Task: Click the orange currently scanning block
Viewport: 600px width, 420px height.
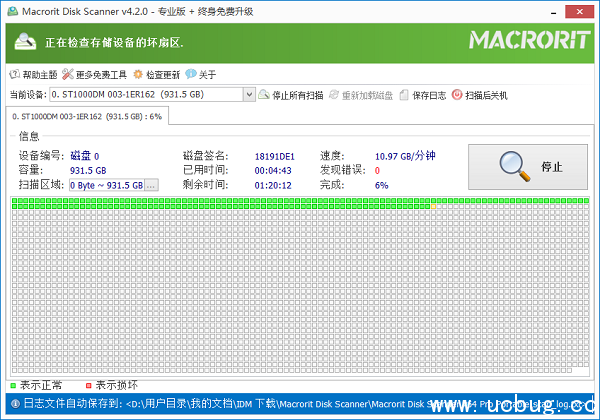Action: click(x=433, y=207)
